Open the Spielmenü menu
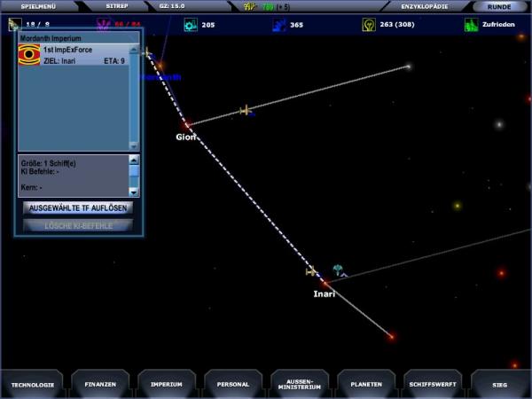Screen dimensions: 532x399 [x=38, y=6]
